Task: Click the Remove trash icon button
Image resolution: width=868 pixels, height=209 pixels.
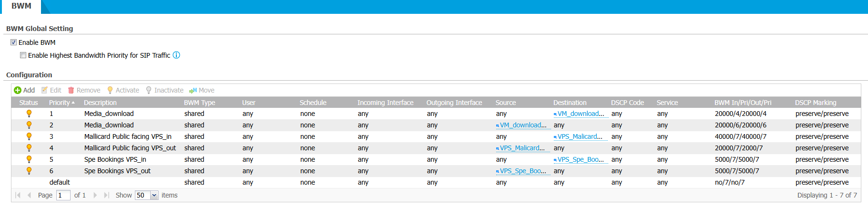Action: point(84,90)
